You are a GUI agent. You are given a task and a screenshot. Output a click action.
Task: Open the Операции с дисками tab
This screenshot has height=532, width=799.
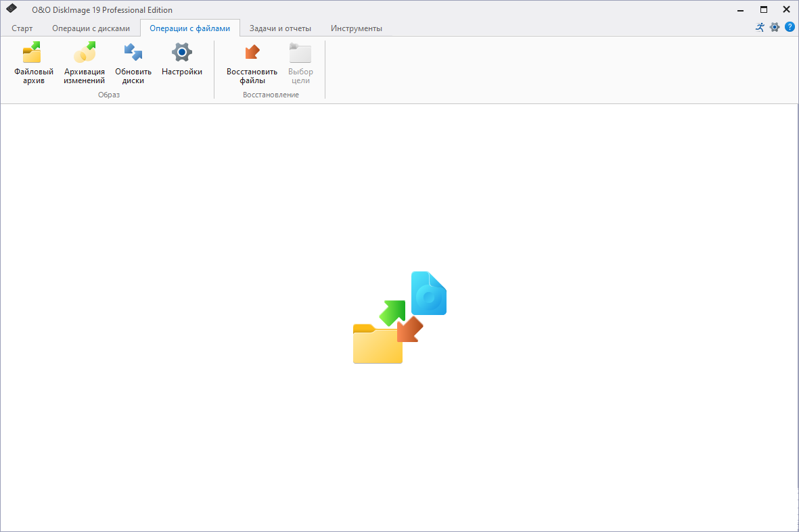91,28
